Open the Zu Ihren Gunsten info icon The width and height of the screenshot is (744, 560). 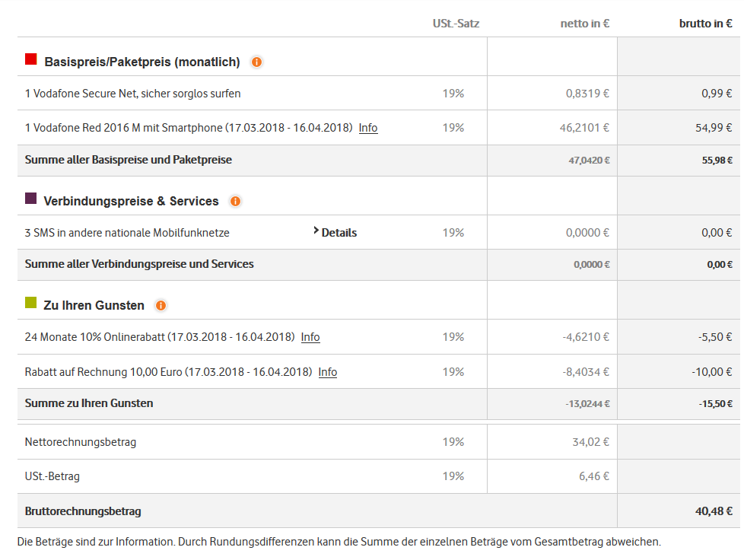pos(161,305)
